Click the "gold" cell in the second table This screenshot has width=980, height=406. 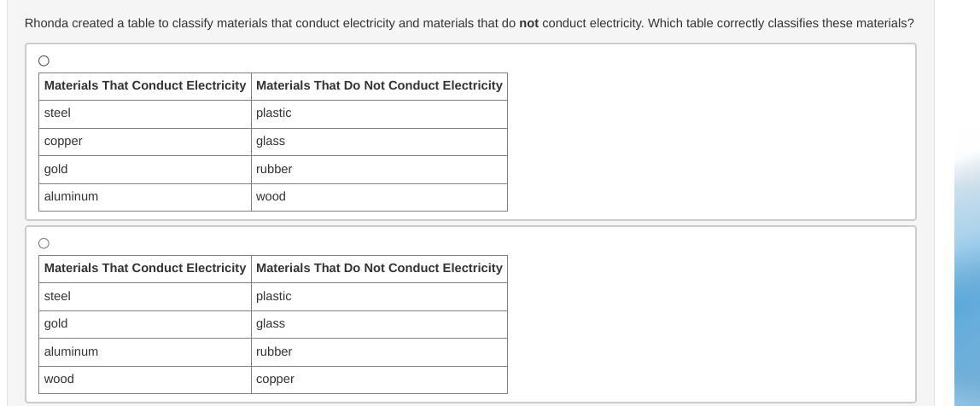click(x=145, y=324)
